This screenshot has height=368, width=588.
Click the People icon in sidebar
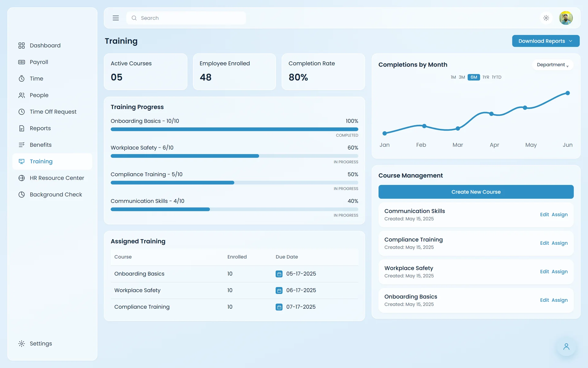[21, 95]
